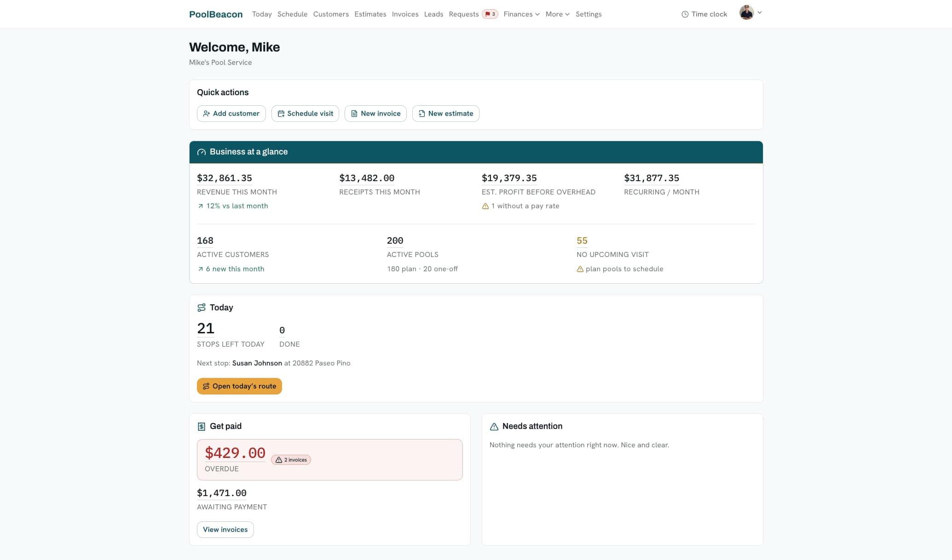Click the Mike's Pool Service subtitle
Screen dimensions: 952x560
(220, 63)
